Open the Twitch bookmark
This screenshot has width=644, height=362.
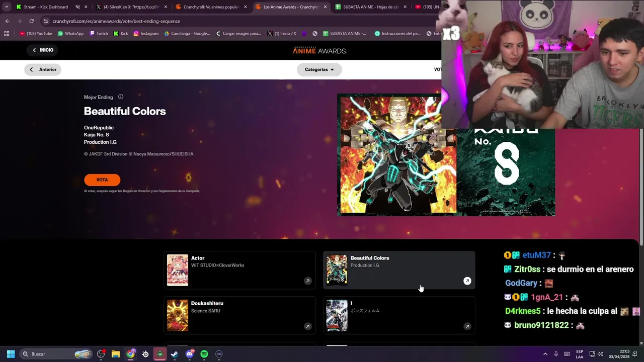pyautogui.click(x=99, y=34)
